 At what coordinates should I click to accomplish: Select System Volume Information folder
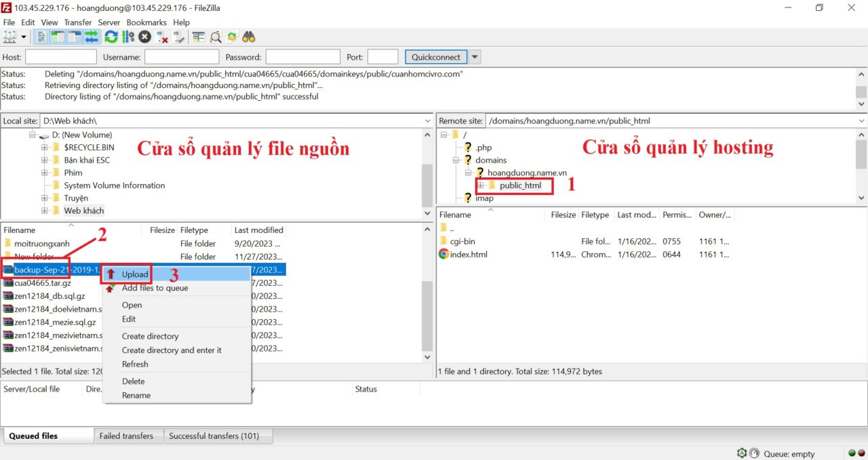[114, 185]
